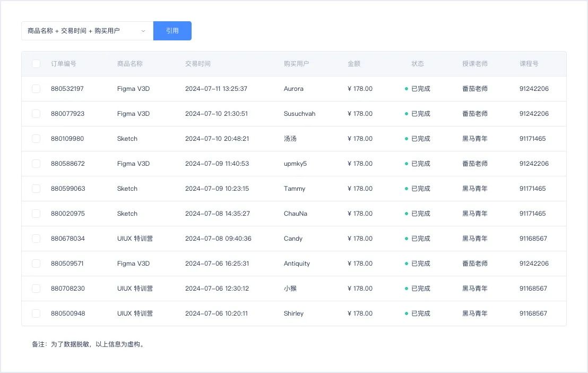
Task: Click the 交易时间 column header
Action: click(197, 64)
